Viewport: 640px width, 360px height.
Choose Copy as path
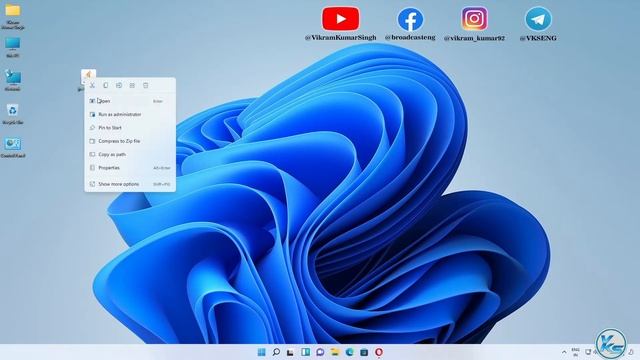coord(130,154)
